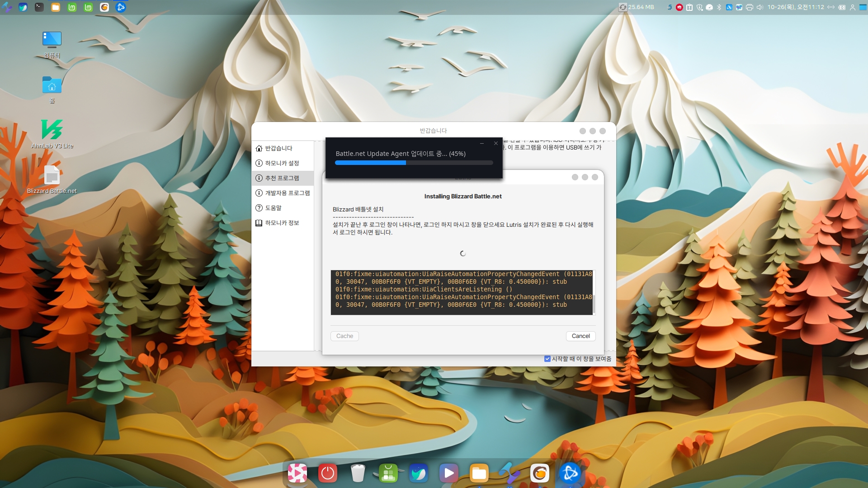Open the Lutris app from the dock
The height and width of the screenshot is (488, 868).
click(540, 473)
